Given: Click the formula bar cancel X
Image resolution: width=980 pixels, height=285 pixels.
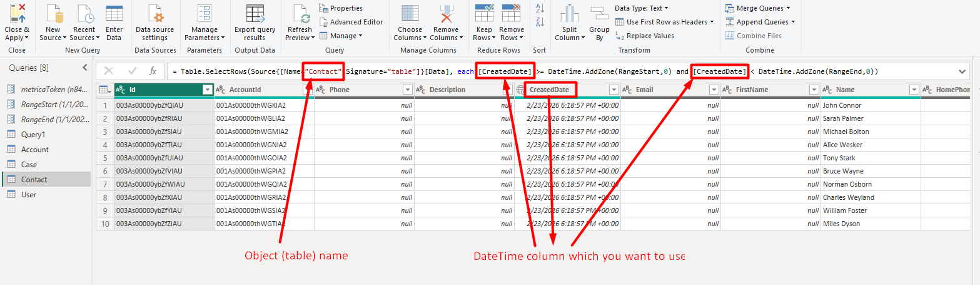Looking at the screenshot, I should click(x=109, y=71).
